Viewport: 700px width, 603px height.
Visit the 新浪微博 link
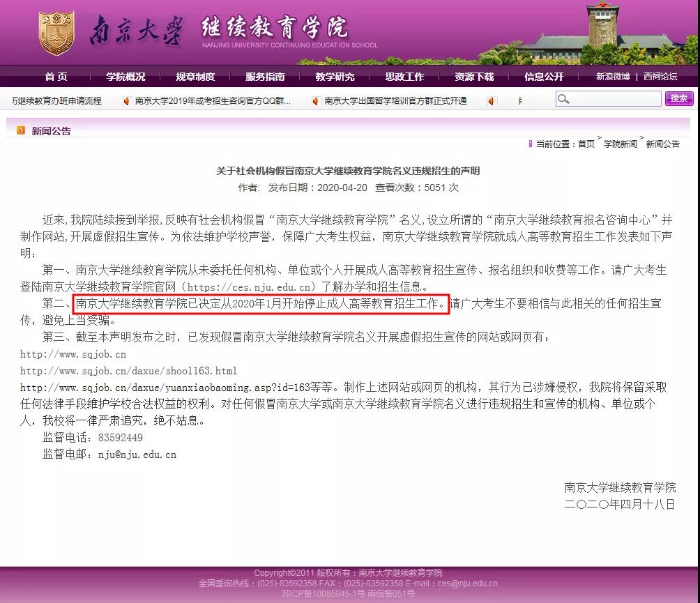pos(613,77)
